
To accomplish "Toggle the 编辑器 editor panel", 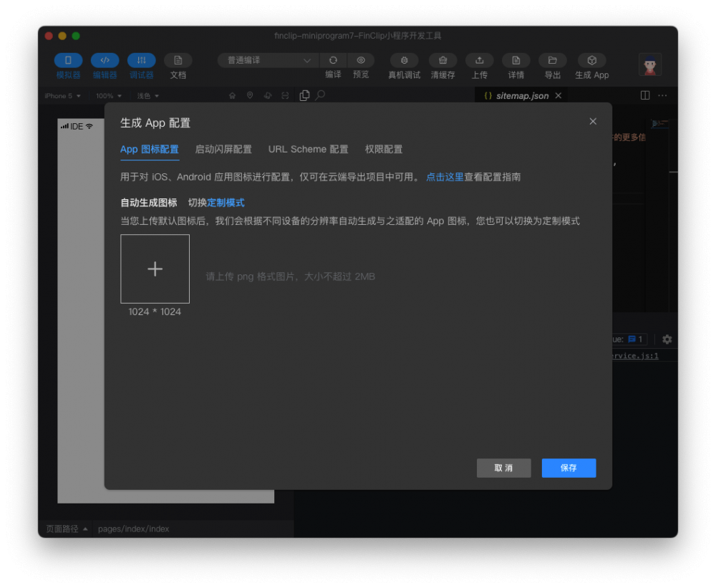I will (105, 61).
